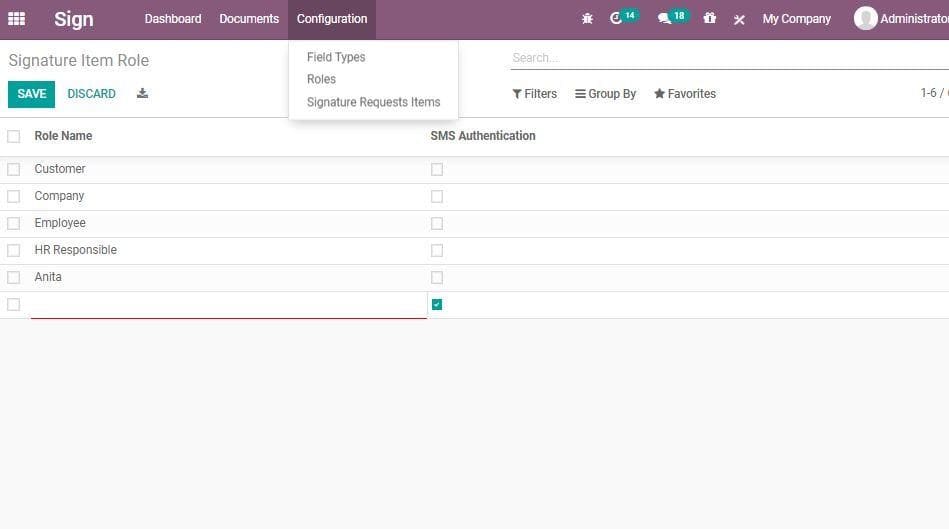The width and height of the screenshot is (949, 529).
Task: Open the Documents menu
Action: click(x=249, y=19)
